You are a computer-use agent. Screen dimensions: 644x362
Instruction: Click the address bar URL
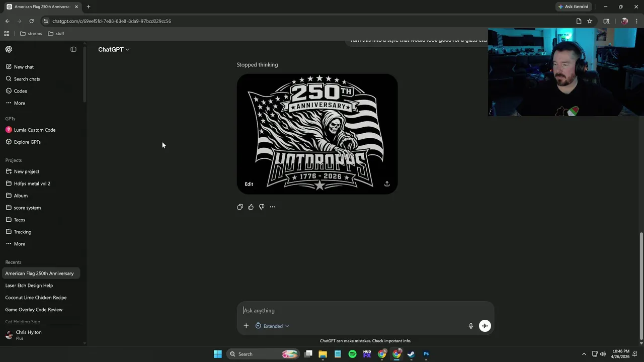pos(112,21)
